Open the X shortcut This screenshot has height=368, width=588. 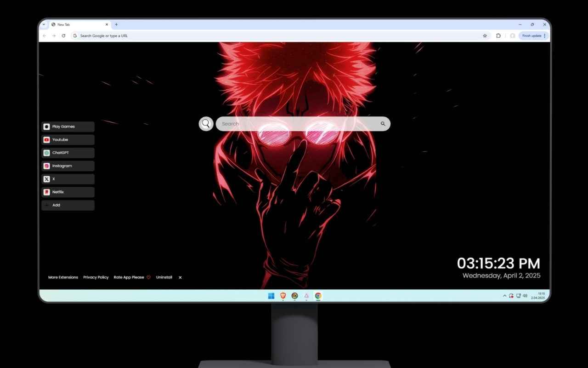click(68, 179)
